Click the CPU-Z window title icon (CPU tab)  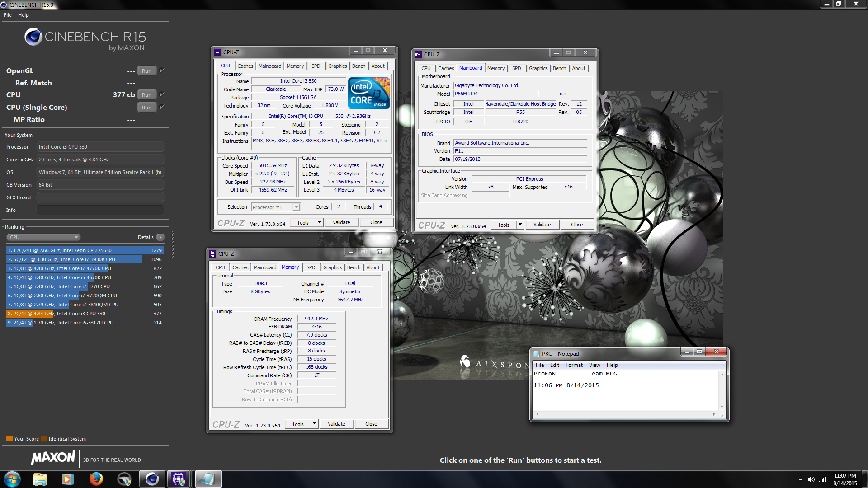pyautogui.click(x=217, y=52)
